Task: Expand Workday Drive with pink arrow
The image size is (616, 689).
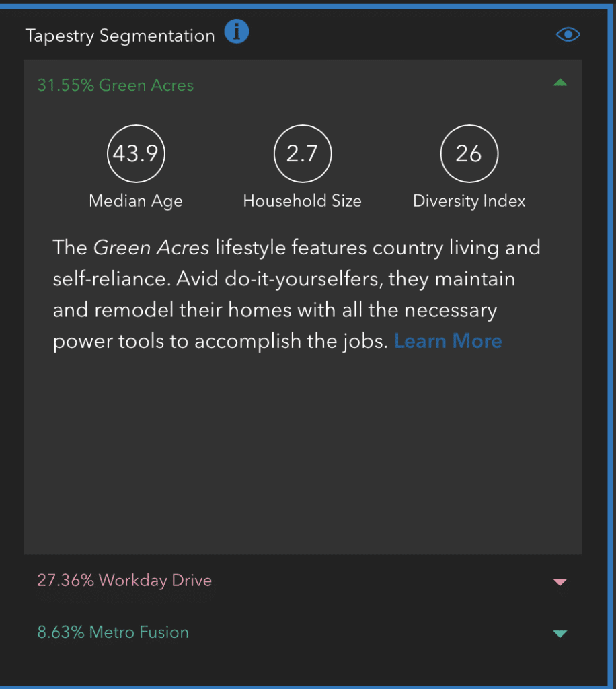Action: pos(560,582)
